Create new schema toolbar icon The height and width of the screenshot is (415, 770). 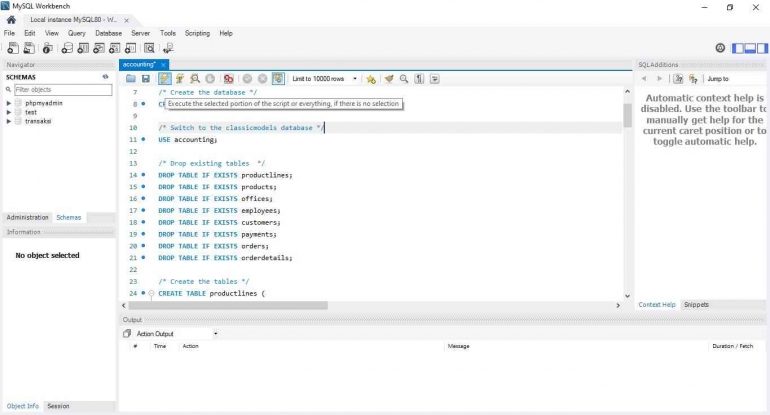(x=67, y=48)
